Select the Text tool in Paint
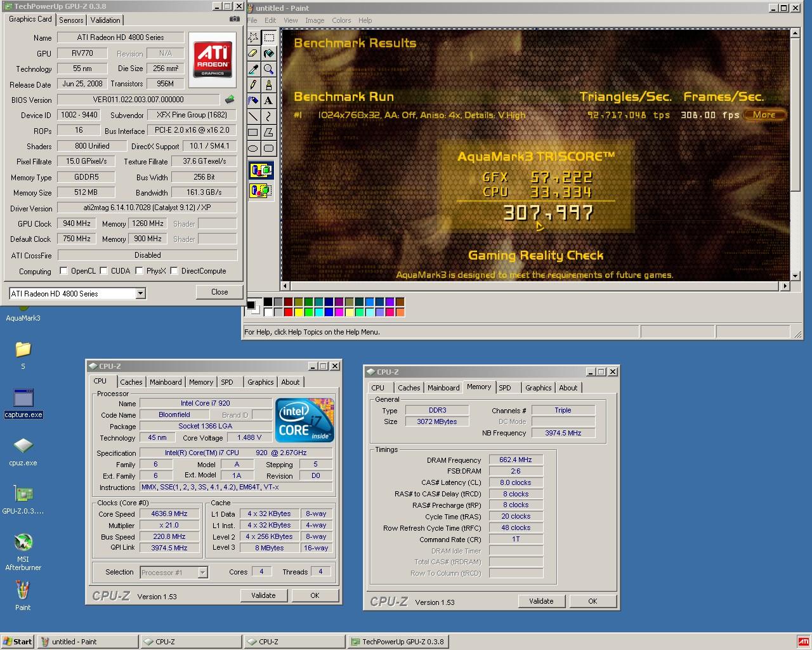Screen dimensions: 812x650 269,101
